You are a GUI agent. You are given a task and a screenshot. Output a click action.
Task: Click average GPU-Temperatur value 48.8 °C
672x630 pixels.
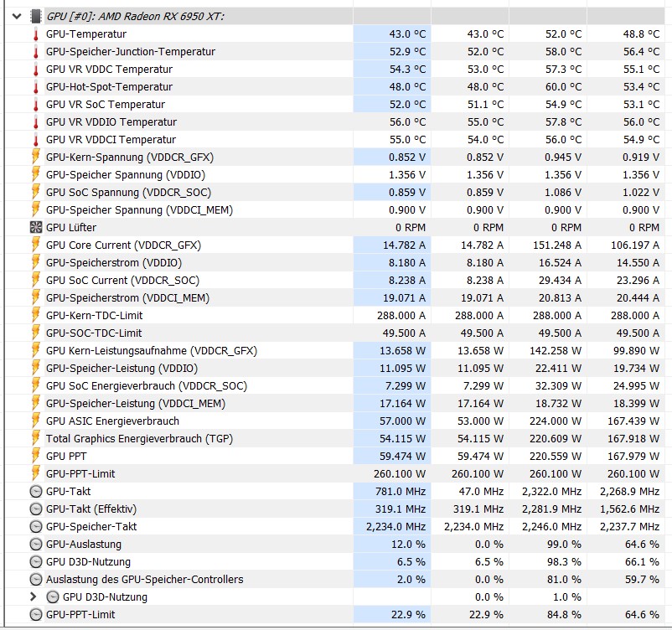[x=641, y=34]
